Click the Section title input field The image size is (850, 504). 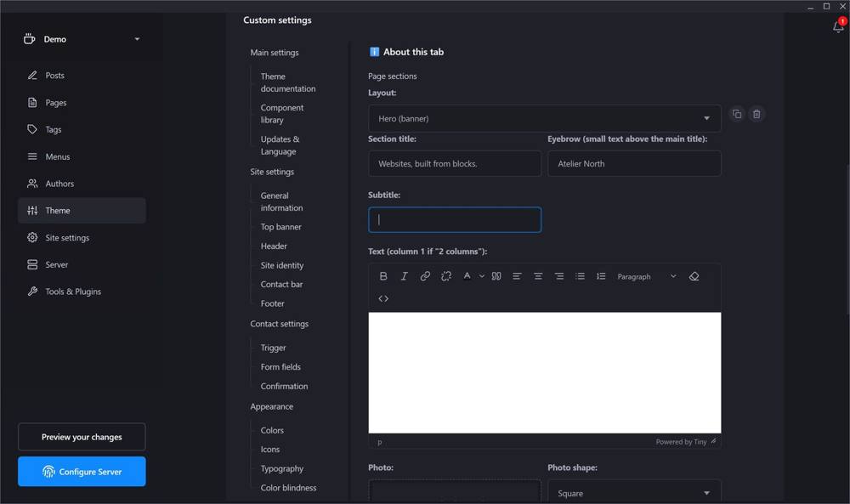click(455, 164)
